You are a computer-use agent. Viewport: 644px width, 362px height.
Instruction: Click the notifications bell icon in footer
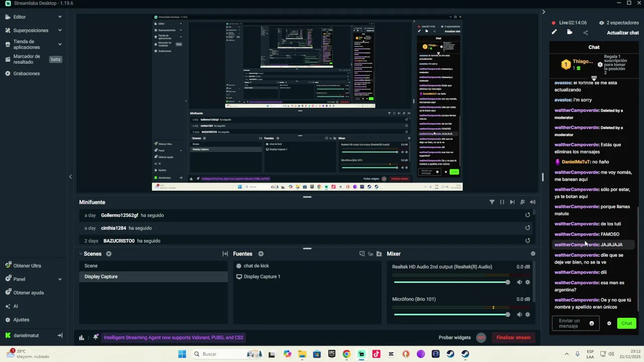pos(96,337)
